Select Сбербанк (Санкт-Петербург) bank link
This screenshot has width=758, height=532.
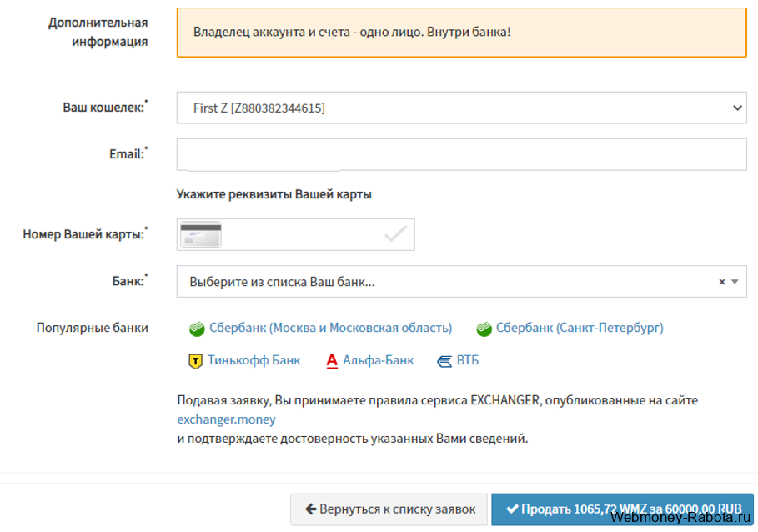tap(580, 328)
